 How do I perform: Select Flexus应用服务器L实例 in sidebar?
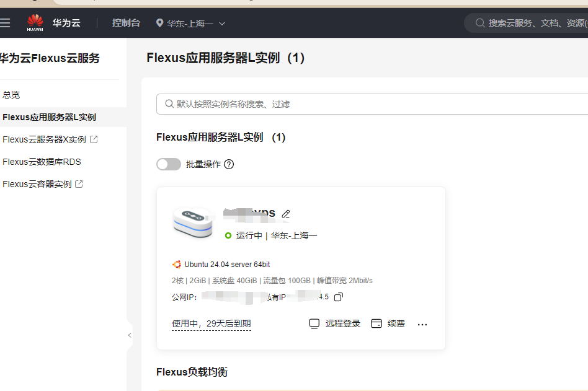click(x=49, y=117)
